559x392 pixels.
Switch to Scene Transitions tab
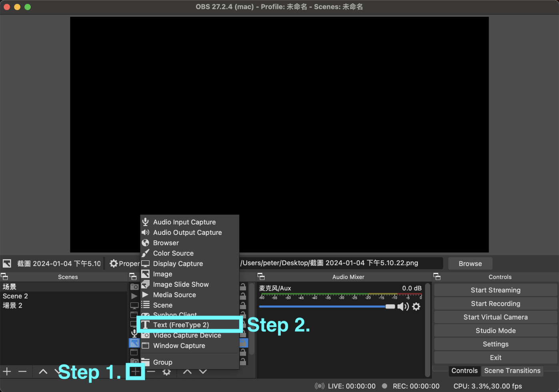pos(512,371)
